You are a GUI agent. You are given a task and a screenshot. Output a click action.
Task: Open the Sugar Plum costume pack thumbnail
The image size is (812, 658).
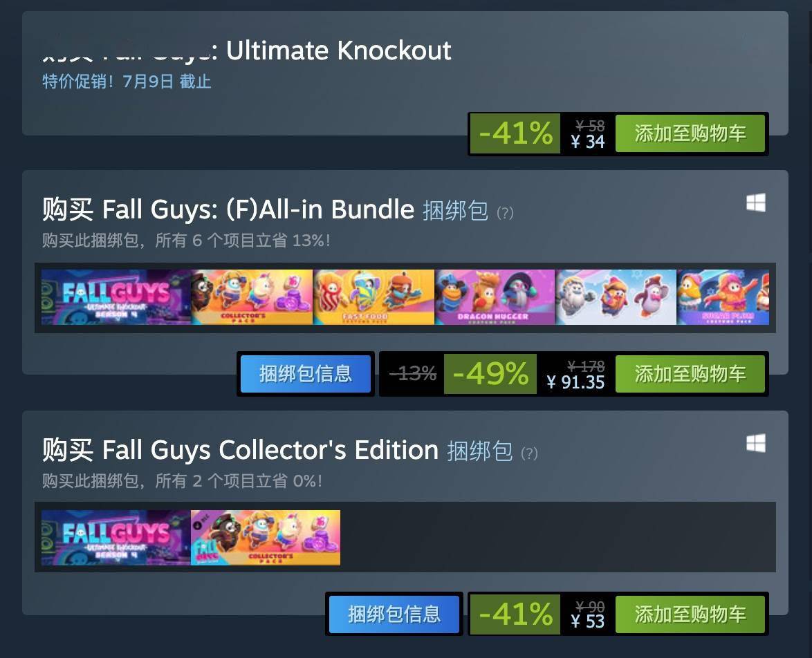(x=723, y=297)
